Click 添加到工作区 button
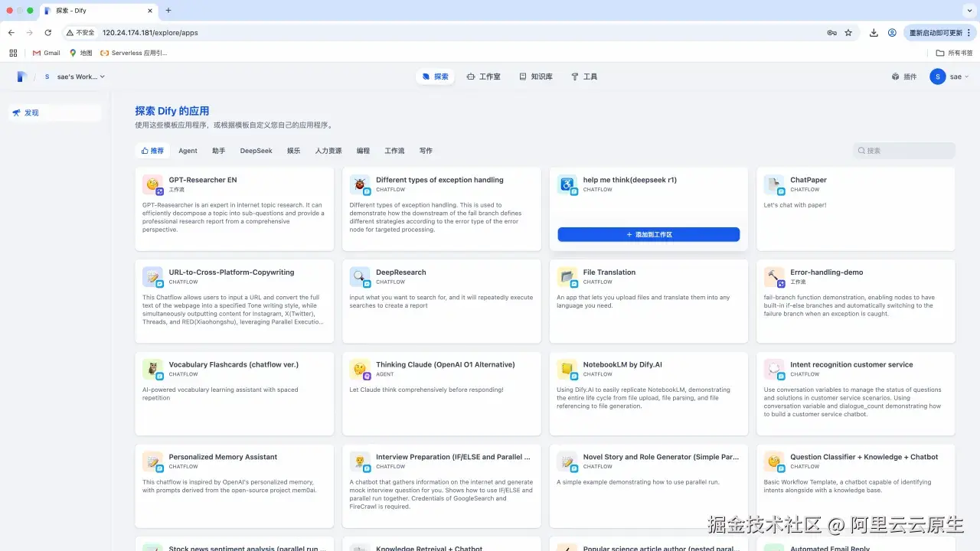The height and width of the screenshot is (551, 980). (x=648, y=235)
